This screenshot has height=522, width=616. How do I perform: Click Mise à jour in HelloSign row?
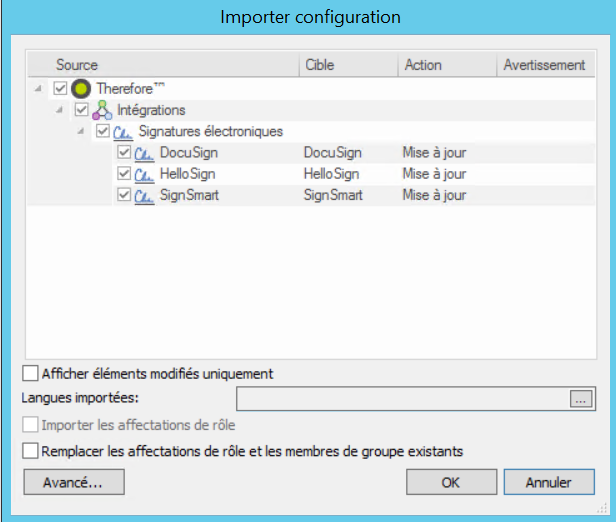(x=434, y=174)
